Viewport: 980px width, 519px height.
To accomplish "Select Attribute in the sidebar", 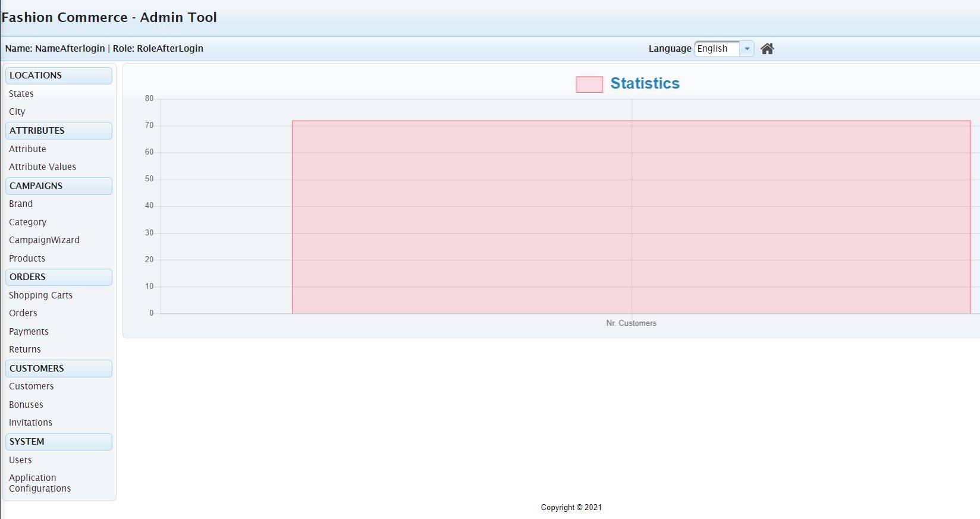I will [27, 149].
